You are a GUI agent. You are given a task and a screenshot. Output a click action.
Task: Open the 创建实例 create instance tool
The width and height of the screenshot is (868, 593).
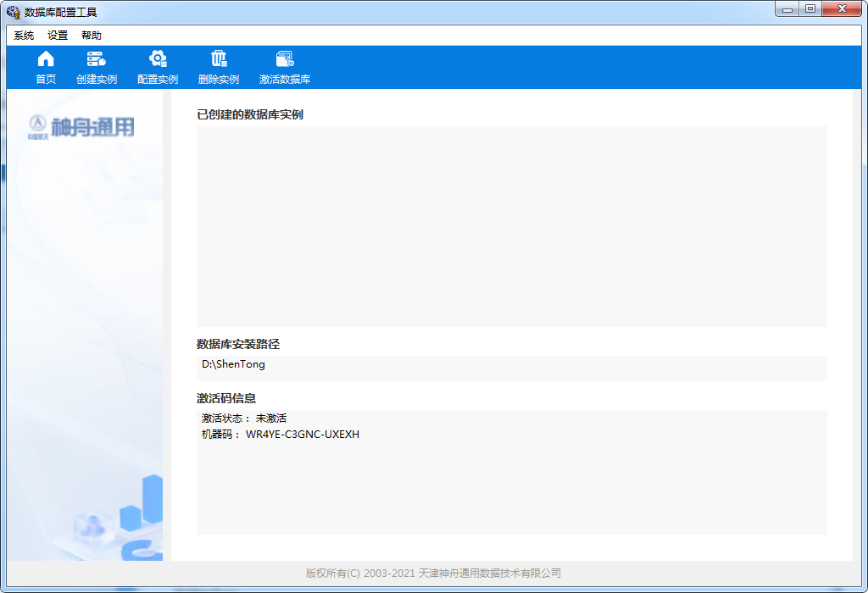pyautogui.click(x=96, y=67)
